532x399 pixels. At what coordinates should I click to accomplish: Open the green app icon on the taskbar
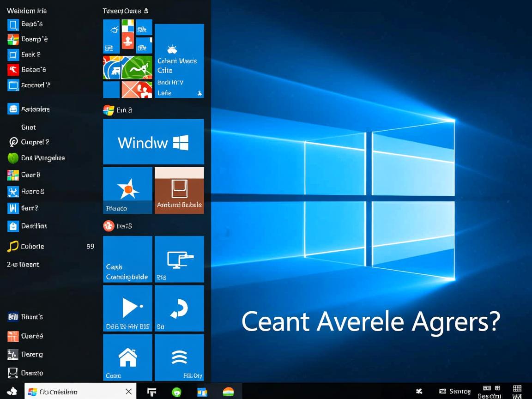(177, 391)
